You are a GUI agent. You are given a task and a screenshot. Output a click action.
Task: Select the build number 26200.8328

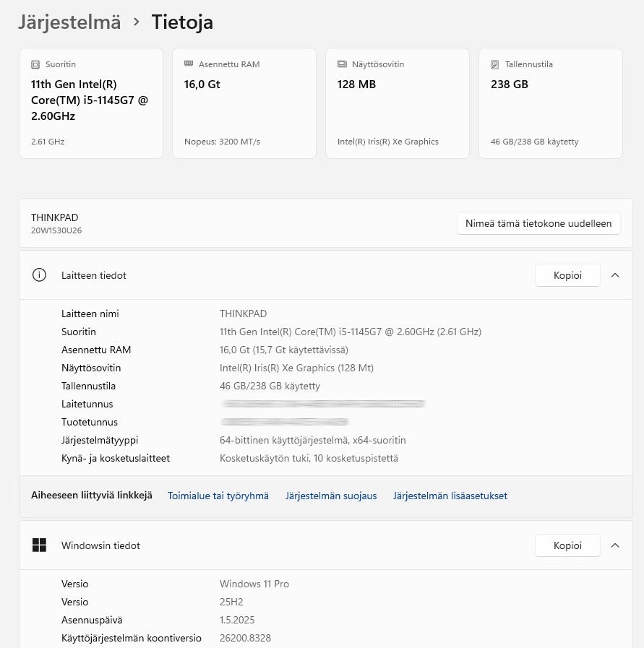(245, 638)
